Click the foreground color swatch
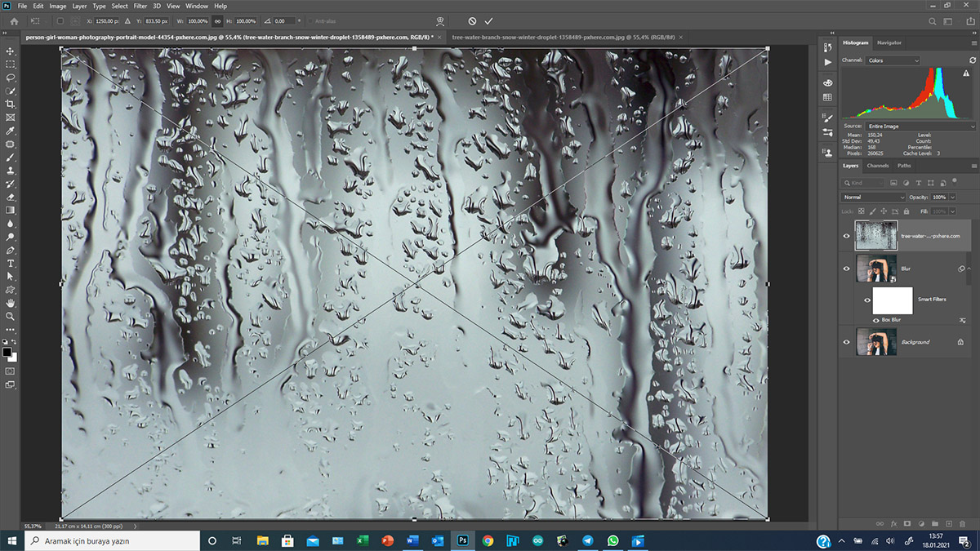This screenshot has height=551, width=980. [x=7, y=352]
